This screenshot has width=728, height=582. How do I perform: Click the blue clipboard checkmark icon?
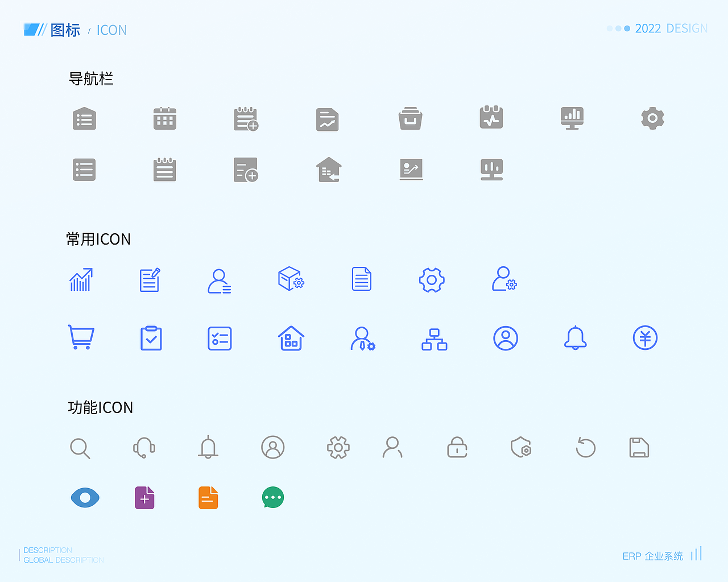click(x=151, y=338)
